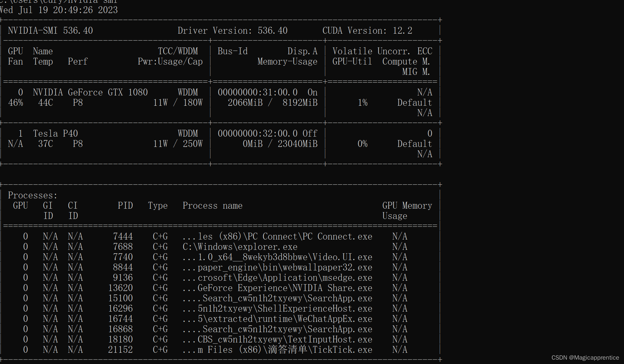Click the CUDA Version 12.2 text

(x=367, y=31)
